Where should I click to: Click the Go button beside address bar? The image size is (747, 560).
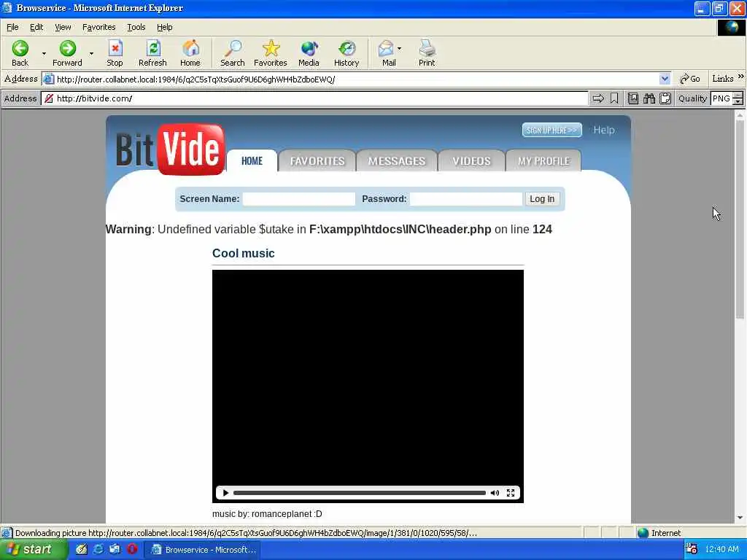690,79
